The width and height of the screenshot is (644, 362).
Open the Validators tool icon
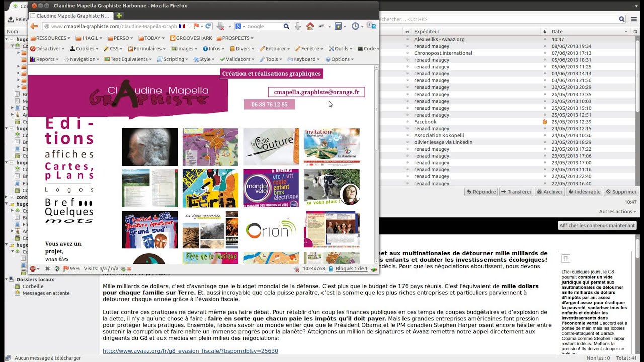(223, 59)
